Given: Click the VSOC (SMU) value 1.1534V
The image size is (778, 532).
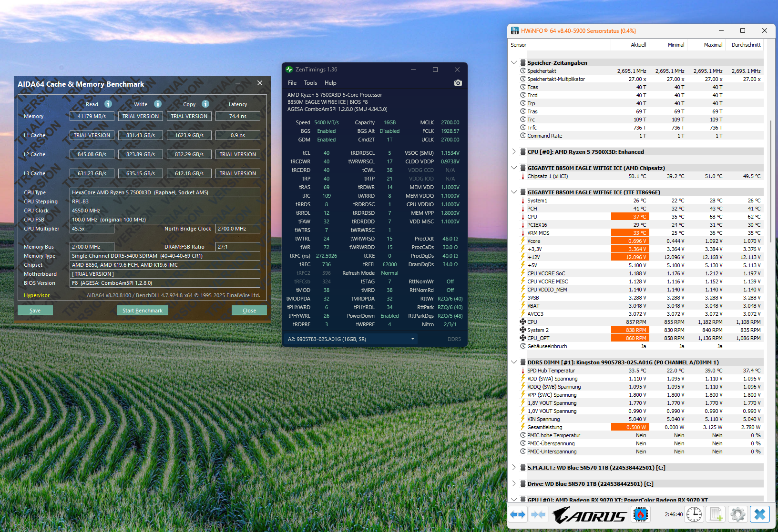Looking at the screenshot, I should click(450, 153).
